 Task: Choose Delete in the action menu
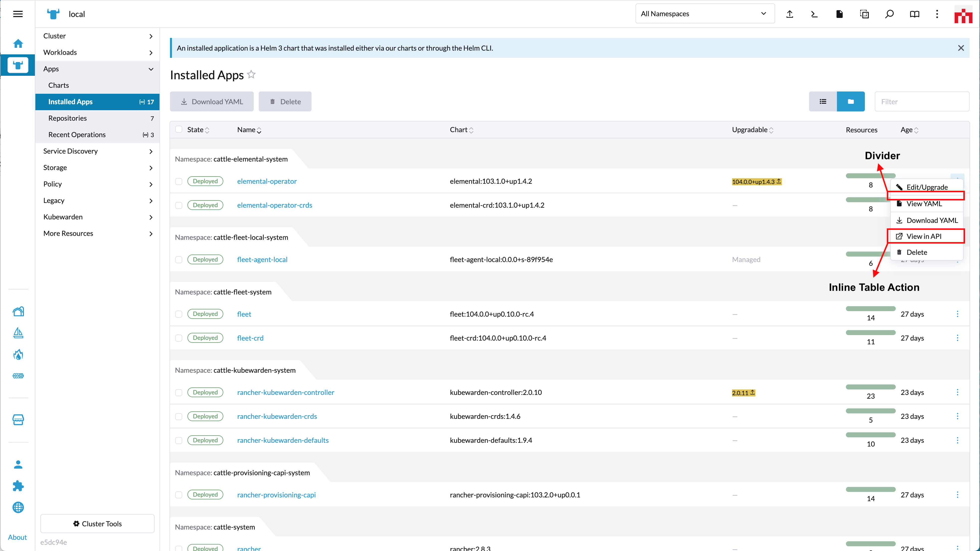(x=927, y=252)
